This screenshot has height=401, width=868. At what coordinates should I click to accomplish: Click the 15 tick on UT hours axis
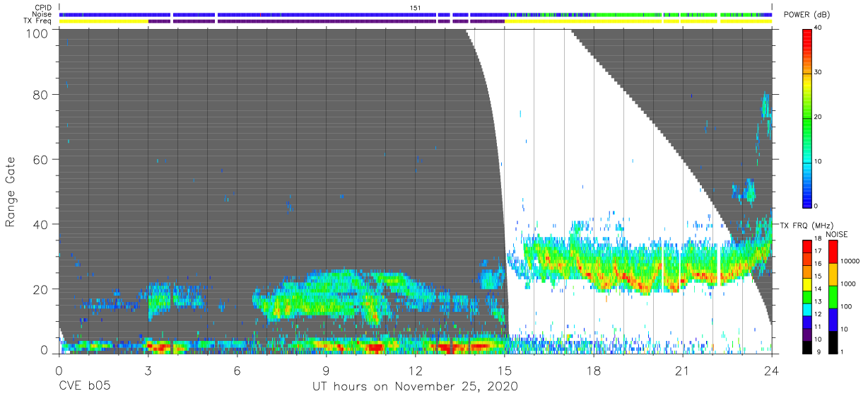coord(504,370)
